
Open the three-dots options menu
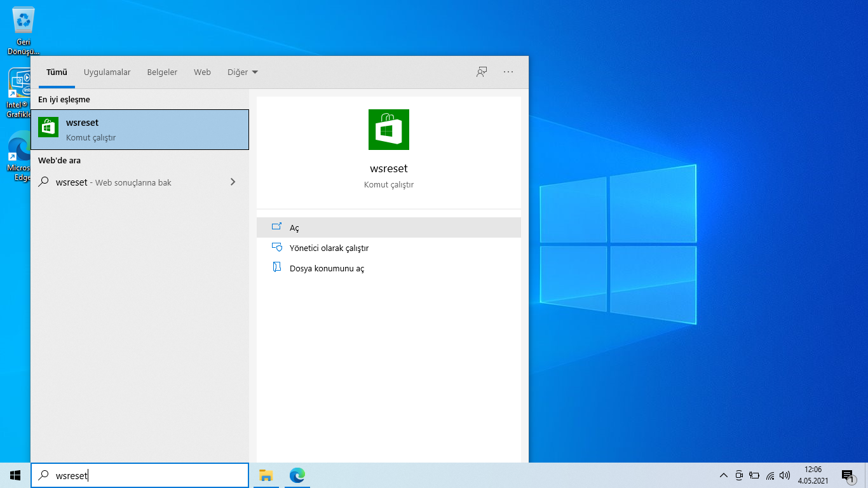click(x=508, y=72)
